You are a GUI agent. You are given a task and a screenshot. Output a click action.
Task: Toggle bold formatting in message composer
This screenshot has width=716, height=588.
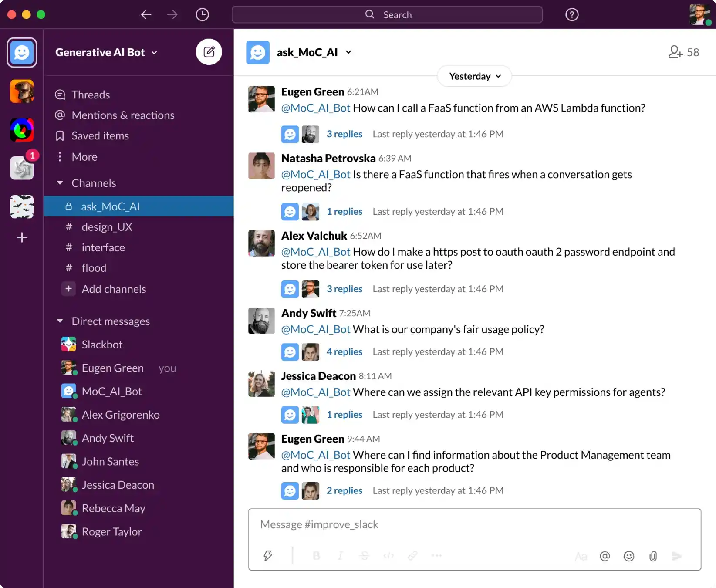pyautogui.click(x=317, y=556)
